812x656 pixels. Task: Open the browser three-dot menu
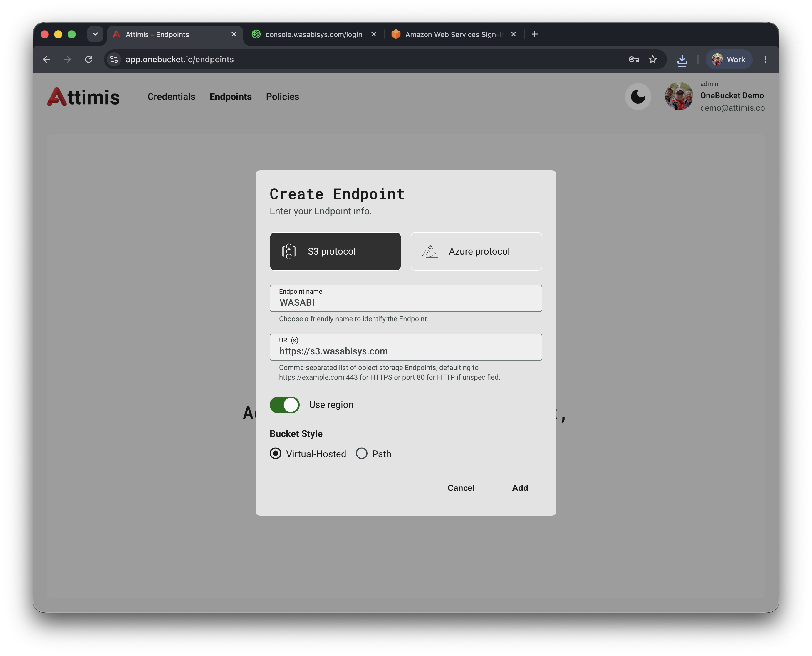pyautogui.click(x=766, y=59)
